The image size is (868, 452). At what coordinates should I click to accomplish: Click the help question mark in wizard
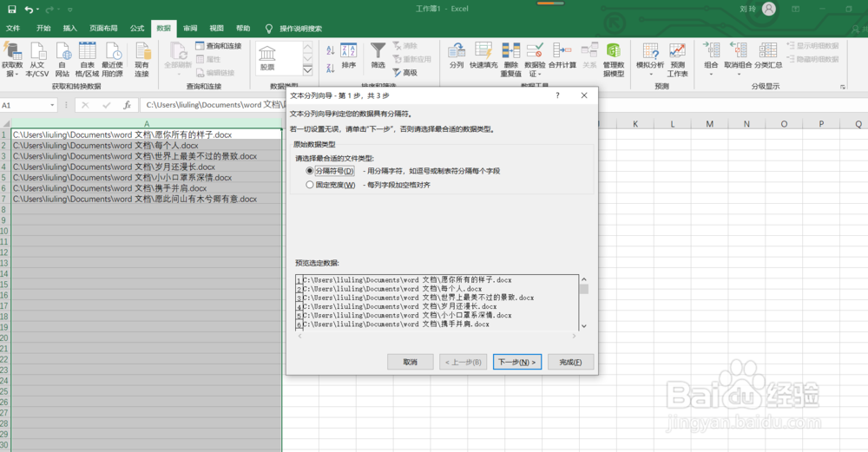[557, 95]
